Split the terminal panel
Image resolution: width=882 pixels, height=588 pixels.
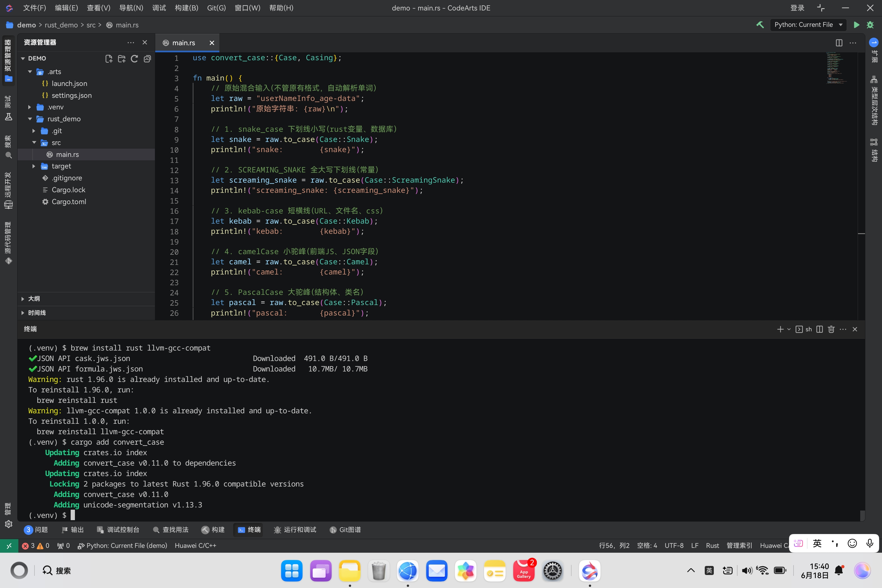click(819, 329)
